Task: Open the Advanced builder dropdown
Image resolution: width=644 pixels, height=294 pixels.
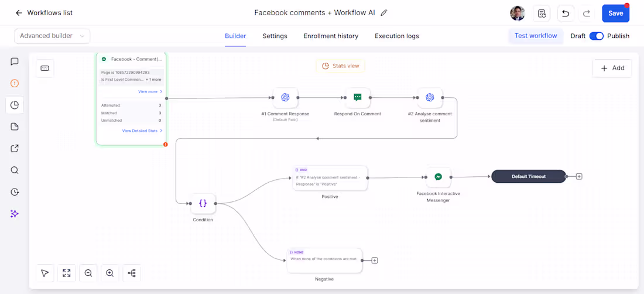Action: (x=52, y=36)
